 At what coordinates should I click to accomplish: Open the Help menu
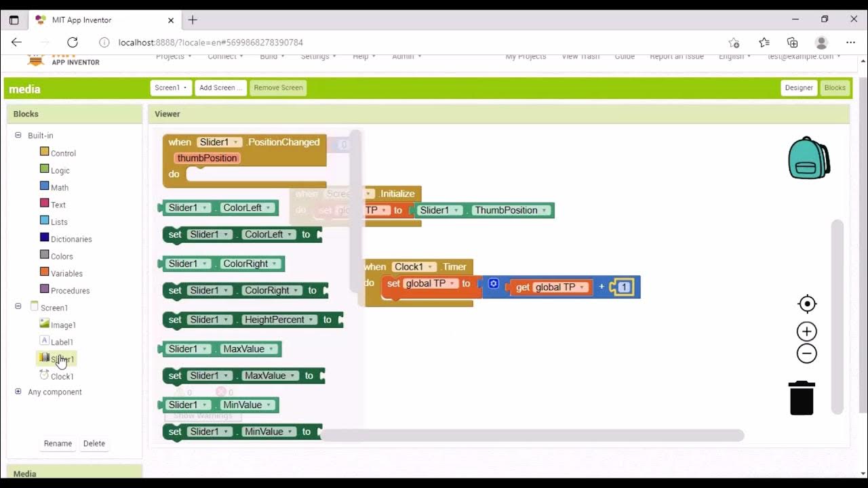[x=364, y=57]
